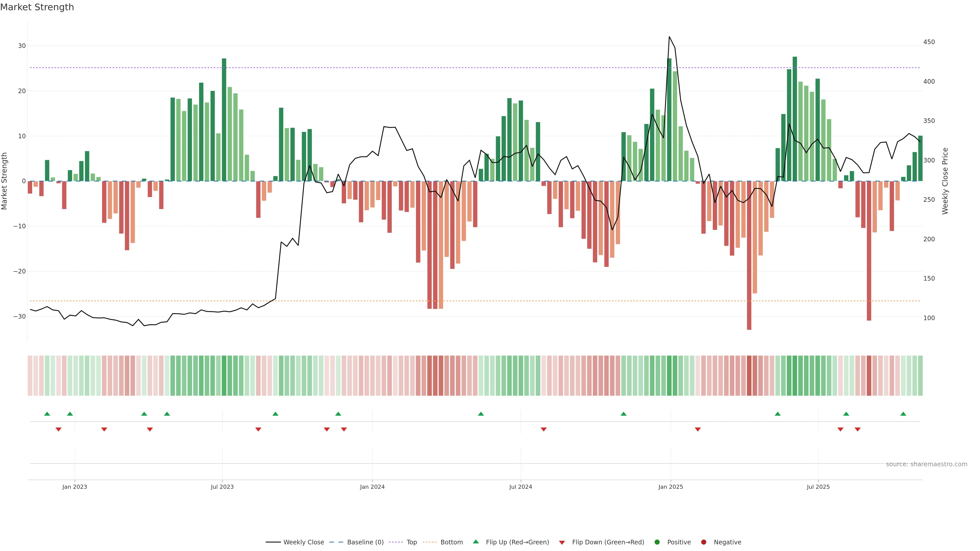Click the purple dotted Top threshold line

pos(381,68)
